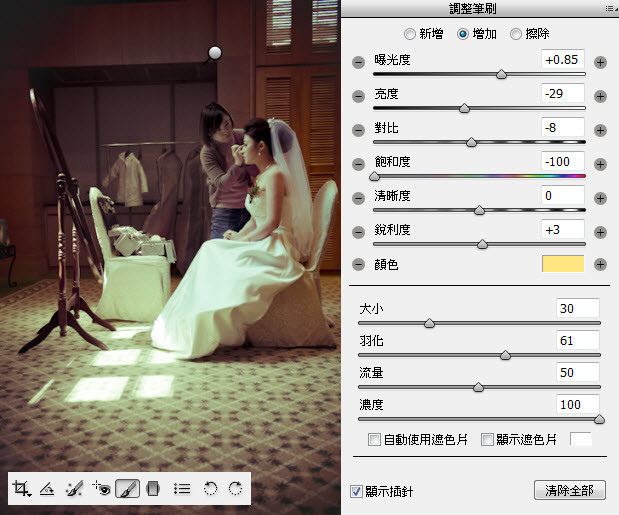Decrease 亮度 with minus button
The height and width of the screenshot is (515, 619).
tap(358, 96)
